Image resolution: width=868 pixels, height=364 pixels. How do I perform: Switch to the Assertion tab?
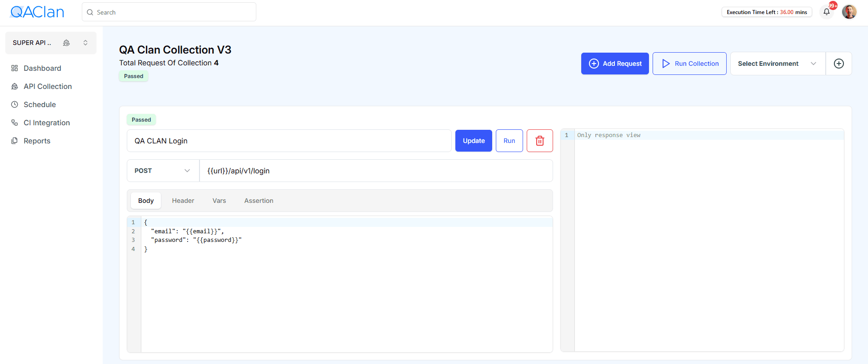(259, 201)
